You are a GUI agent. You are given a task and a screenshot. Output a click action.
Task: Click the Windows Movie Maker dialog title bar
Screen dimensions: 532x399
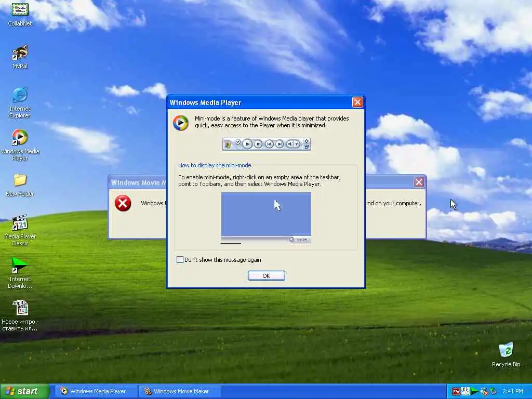137,182
